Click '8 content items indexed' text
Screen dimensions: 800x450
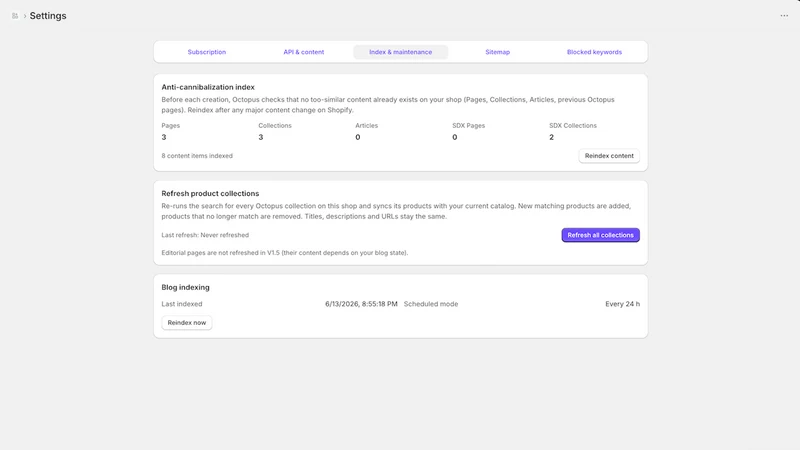click(x=197, y=156)
